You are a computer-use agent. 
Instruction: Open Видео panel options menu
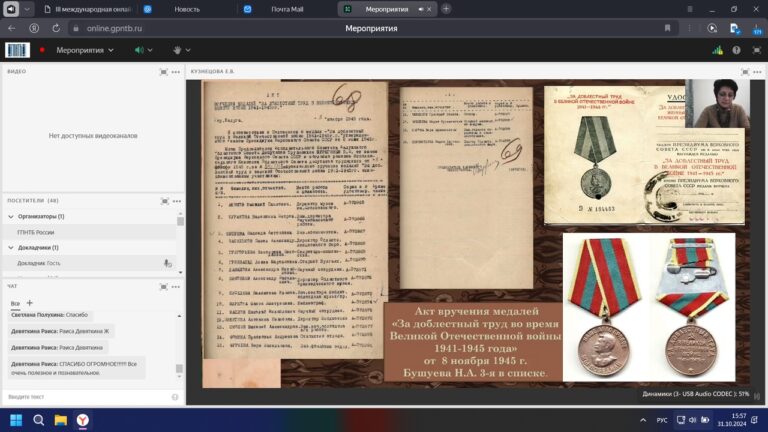tap(177, 72)
